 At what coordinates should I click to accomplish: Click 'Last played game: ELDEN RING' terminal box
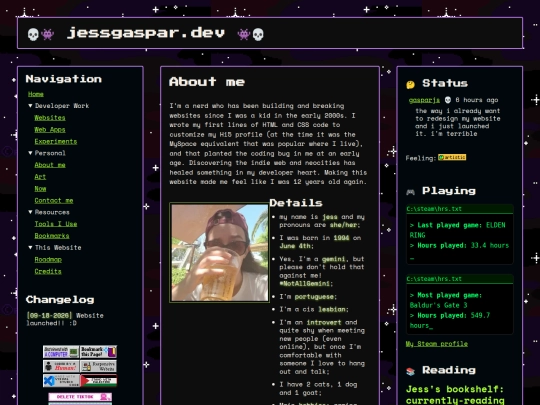pos(460,235)
